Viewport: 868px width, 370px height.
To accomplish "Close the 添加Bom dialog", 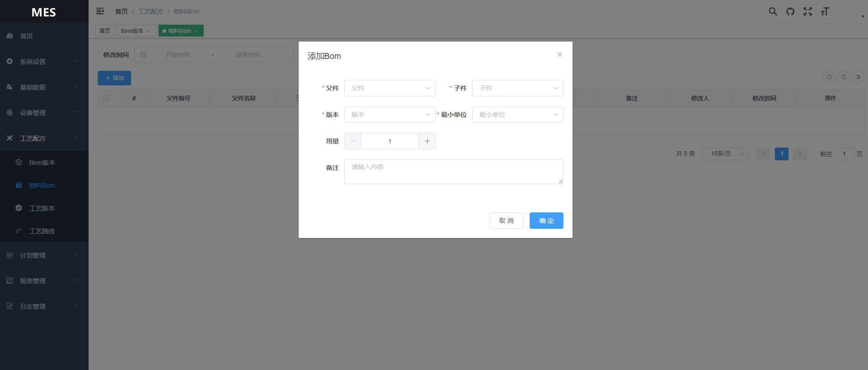I will coord(560,54).
